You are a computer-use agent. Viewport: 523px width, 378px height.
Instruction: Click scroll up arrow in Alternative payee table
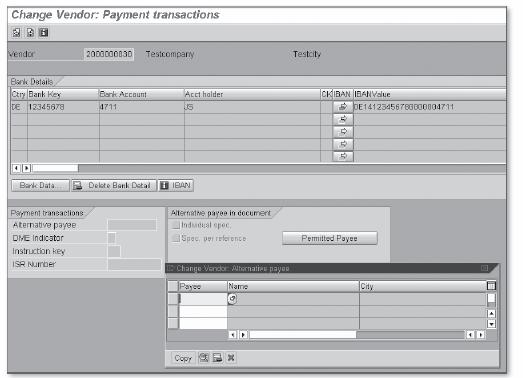coord(491,313)
